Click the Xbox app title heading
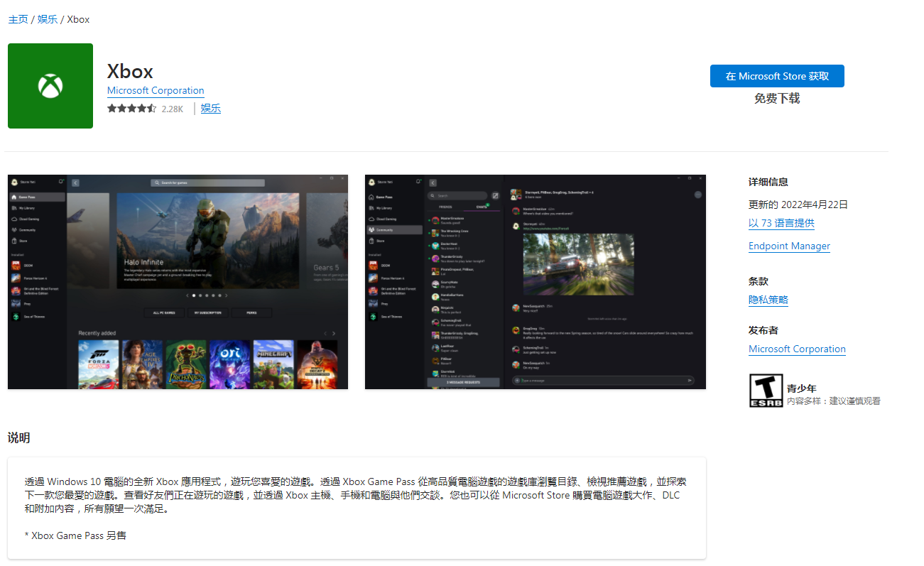924x566 pixels. click(x=130, y=71)
